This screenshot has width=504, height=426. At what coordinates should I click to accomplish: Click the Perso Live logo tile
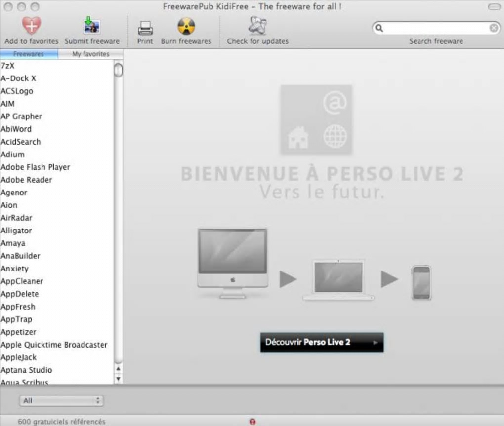click(x=316, y=120)
